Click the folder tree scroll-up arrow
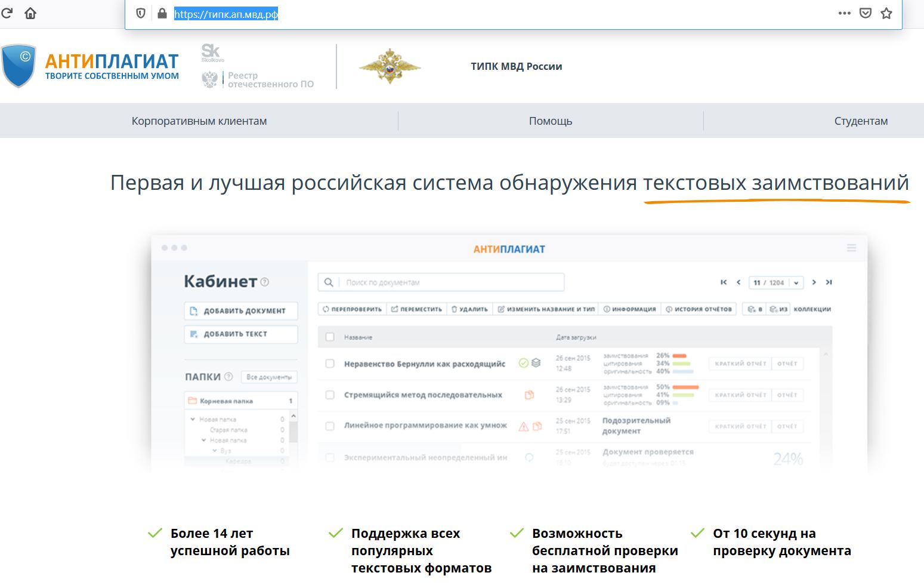Image resolution: width=924 pixels, height=585 pixels. point(293,415)
